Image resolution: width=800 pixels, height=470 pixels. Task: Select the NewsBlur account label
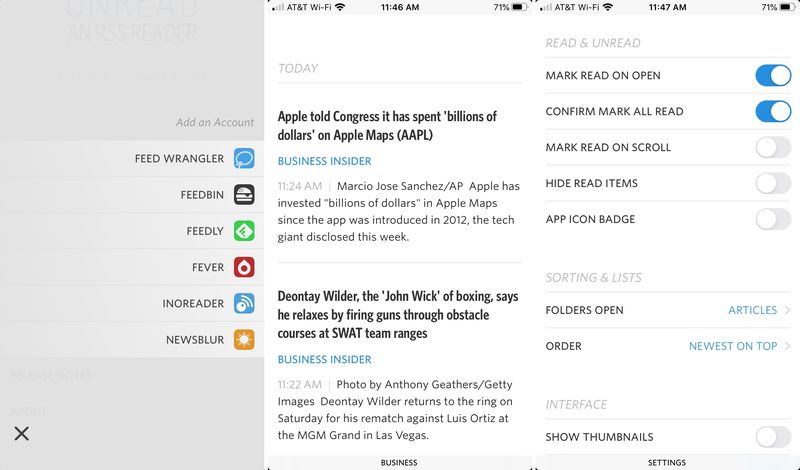coord(195,340)
